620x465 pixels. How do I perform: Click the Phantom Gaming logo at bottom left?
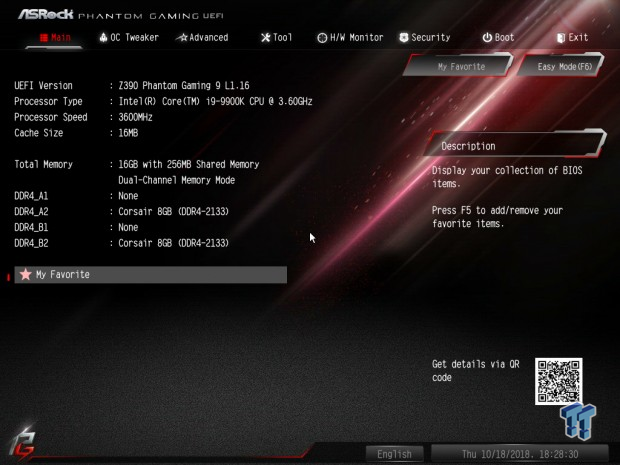(23, 444)
